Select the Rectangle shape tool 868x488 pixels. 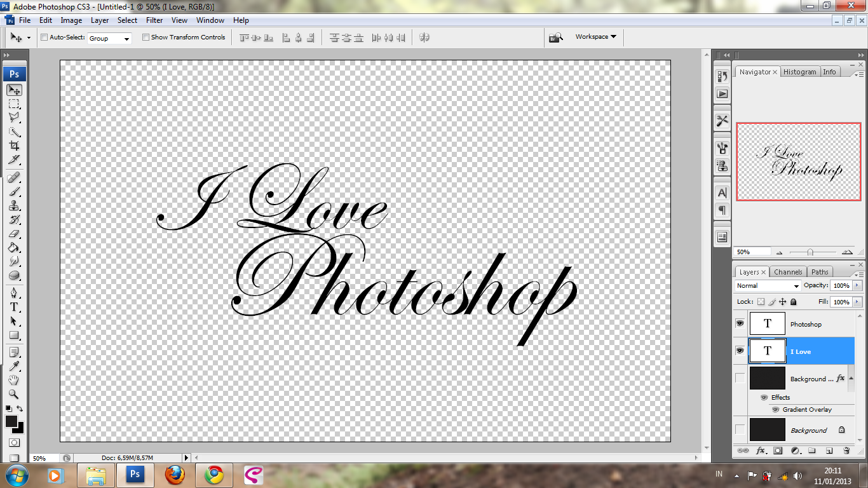coord(14,335)
